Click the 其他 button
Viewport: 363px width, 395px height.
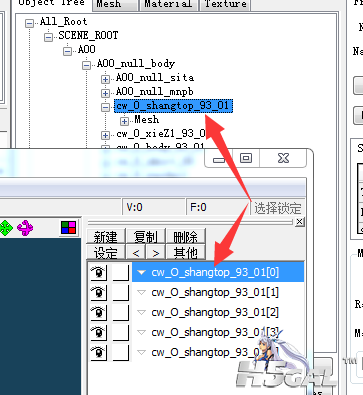(185, 253)
